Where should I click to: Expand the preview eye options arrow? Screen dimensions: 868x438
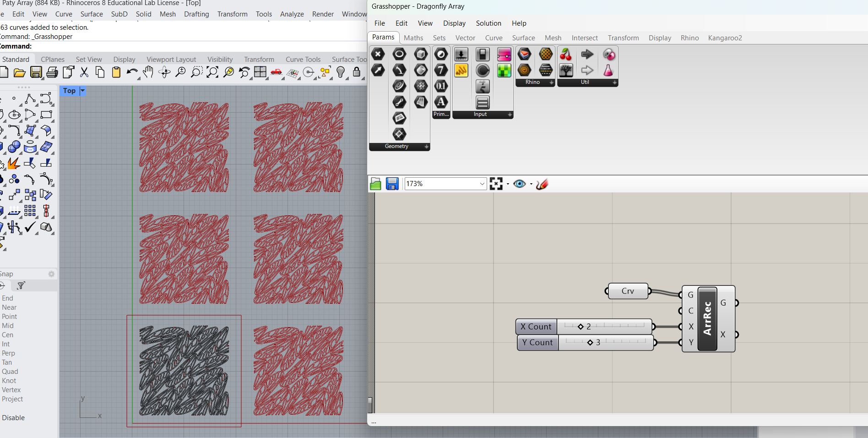pyautogui.click(x=531, y=184)
